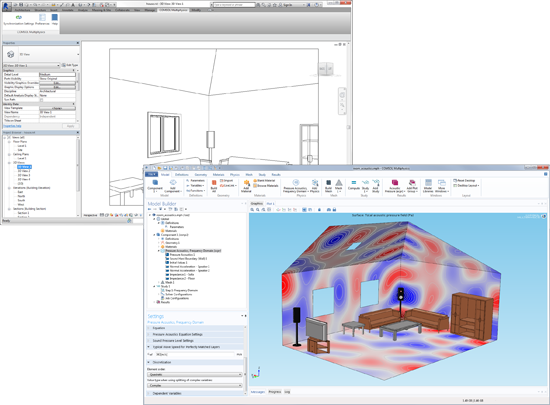
Task: Click Reset Desktop in Layout group
Action: [464, 181]
